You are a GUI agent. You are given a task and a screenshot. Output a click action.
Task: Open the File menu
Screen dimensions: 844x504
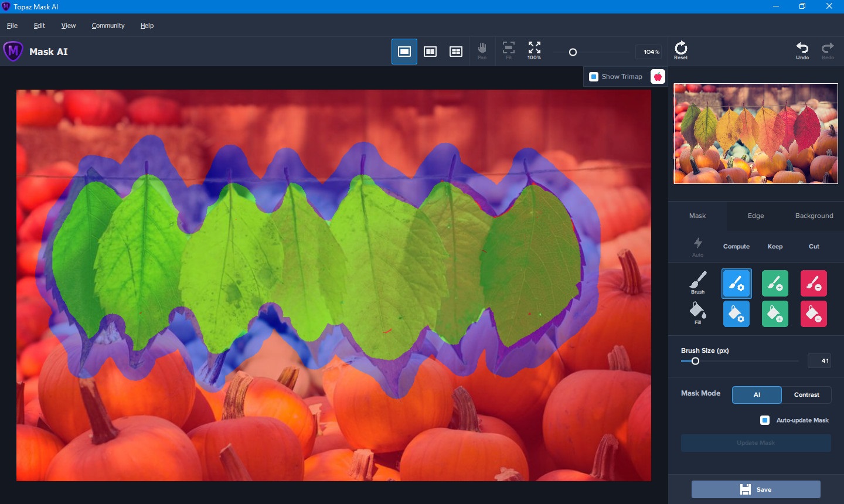tap(12, 26)
